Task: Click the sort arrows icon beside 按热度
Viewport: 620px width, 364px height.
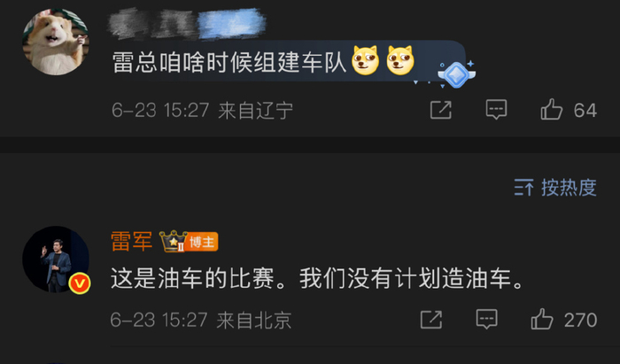Action: point(523,188)
